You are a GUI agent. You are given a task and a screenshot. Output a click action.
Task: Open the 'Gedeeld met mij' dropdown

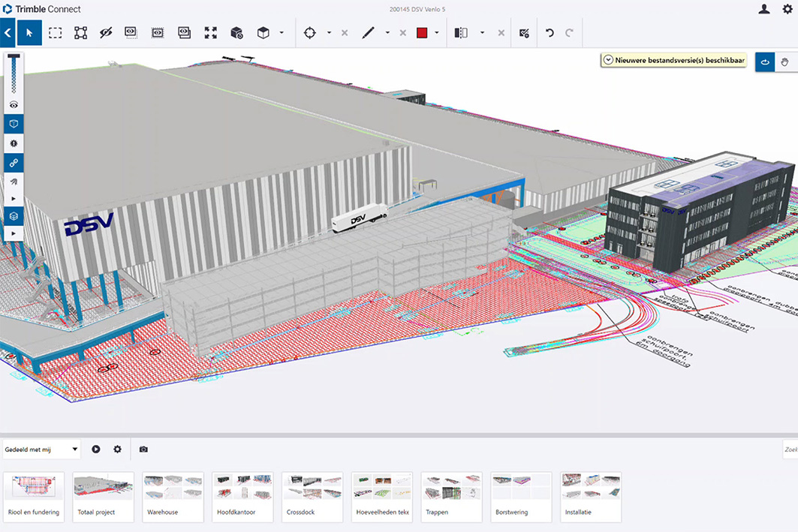tap(41, 449)
